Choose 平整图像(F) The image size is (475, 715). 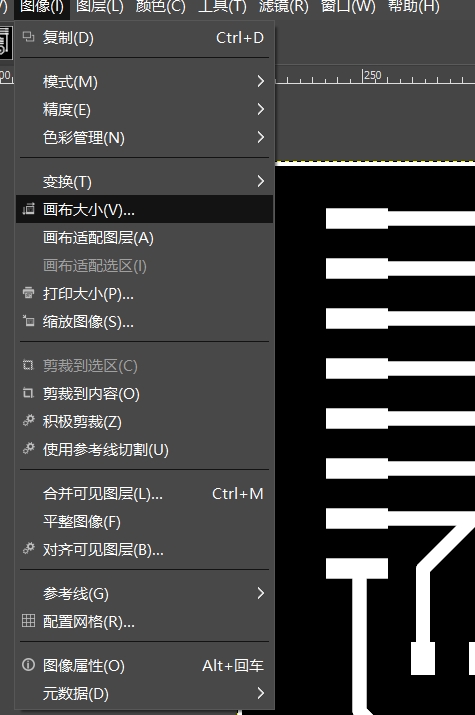click(x=144, y=522)
